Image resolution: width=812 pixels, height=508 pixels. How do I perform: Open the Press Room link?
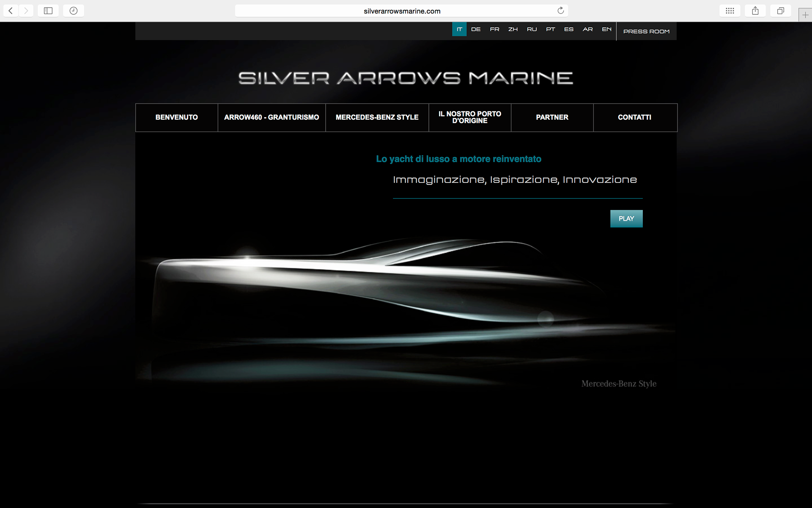[x=646, y=31]
